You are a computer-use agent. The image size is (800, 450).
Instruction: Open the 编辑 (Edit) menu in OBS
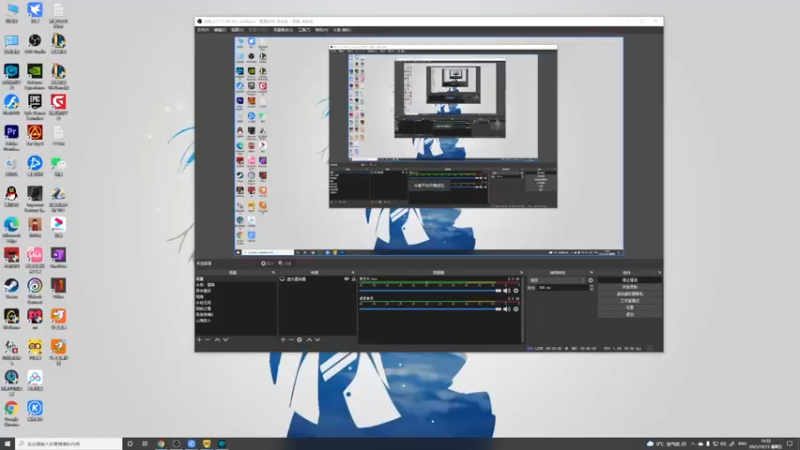pyautogui.click(x=220, y=30)
